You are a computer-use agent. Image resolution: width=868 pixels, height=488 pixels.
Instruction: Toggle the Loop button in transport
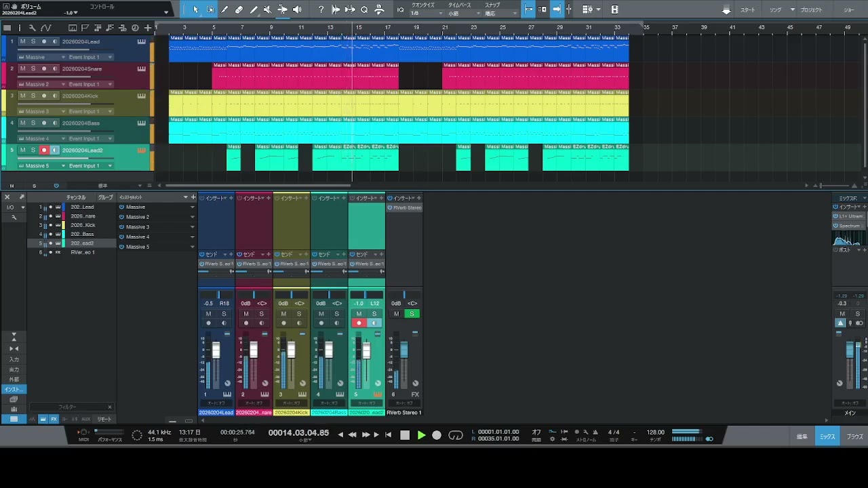(x=456, y=435)
